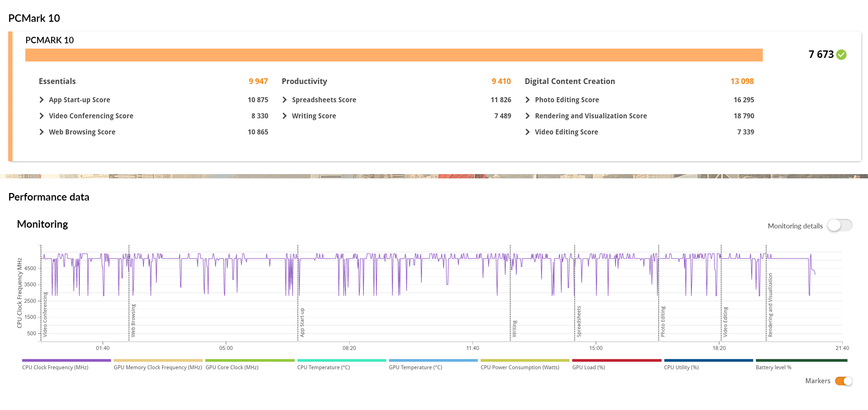Click the 16 295 photo editing value

[744, 100]
